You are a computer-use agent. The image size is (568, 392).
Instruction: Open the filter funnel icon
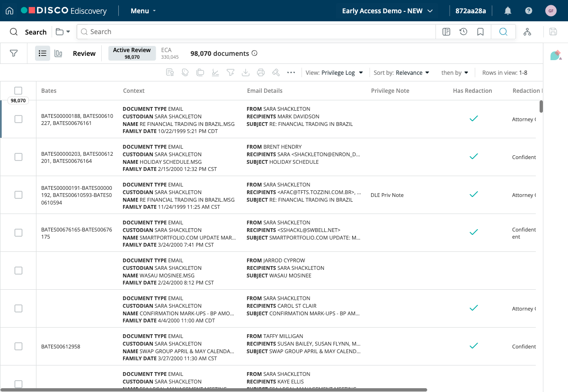click(x=14, y=53)
